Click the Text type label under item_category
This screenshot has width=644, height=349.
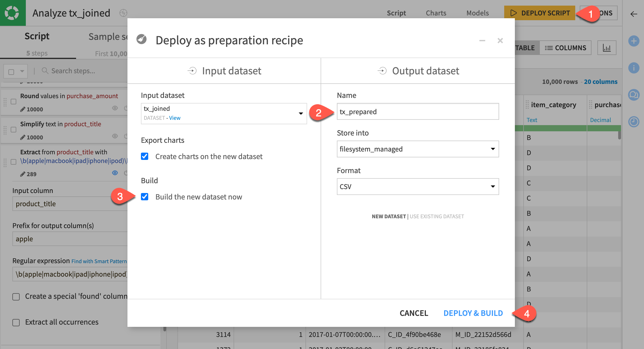(532, 120)
